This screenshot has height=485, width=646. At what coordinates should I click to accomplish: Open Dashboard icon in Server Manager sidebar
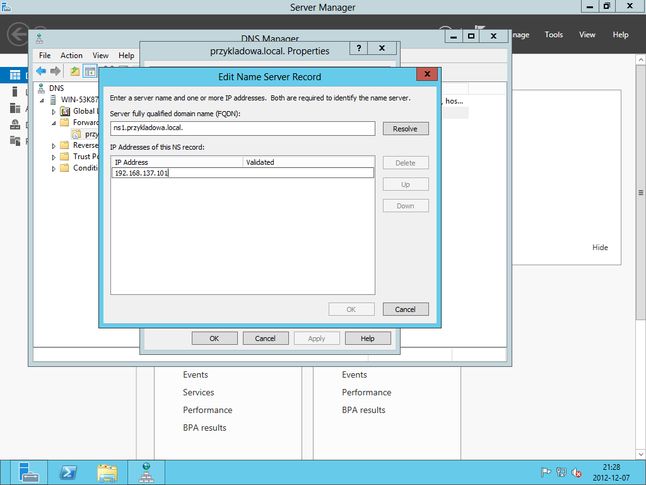(15, 75)
